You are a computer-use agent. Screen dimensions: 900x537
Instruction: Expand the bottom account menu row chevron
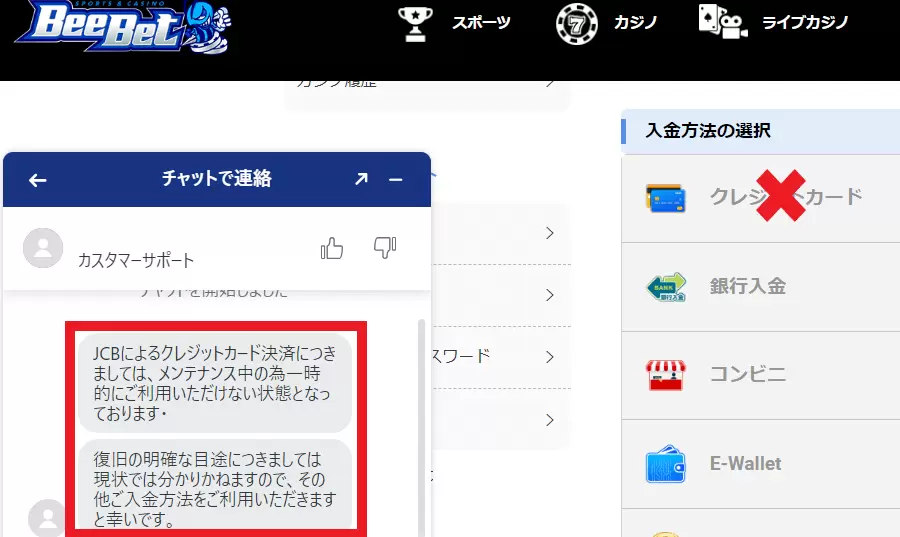click(x=550, y=420)
